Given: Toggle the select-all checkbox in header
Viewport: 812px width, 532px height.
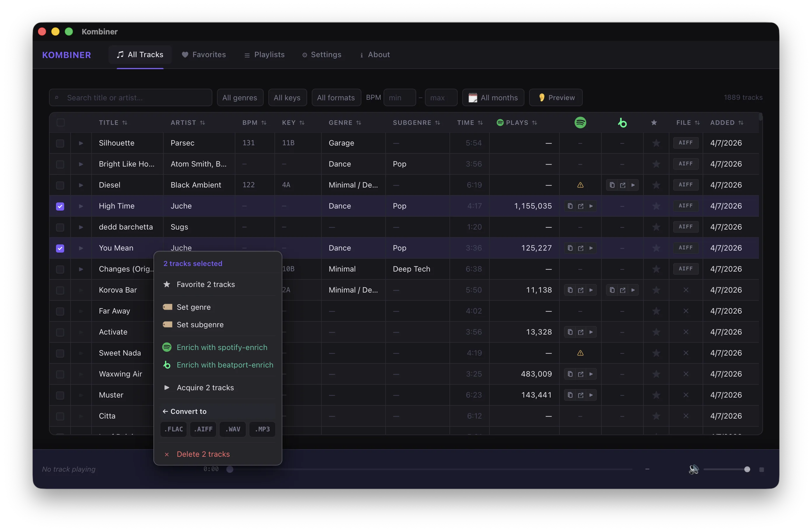Looking at the screenshot, I should [60, 123].
